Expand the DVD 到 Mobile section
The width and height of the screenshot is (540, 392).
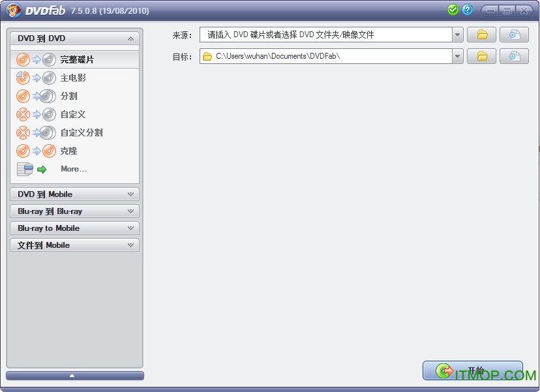click(75, 194)
